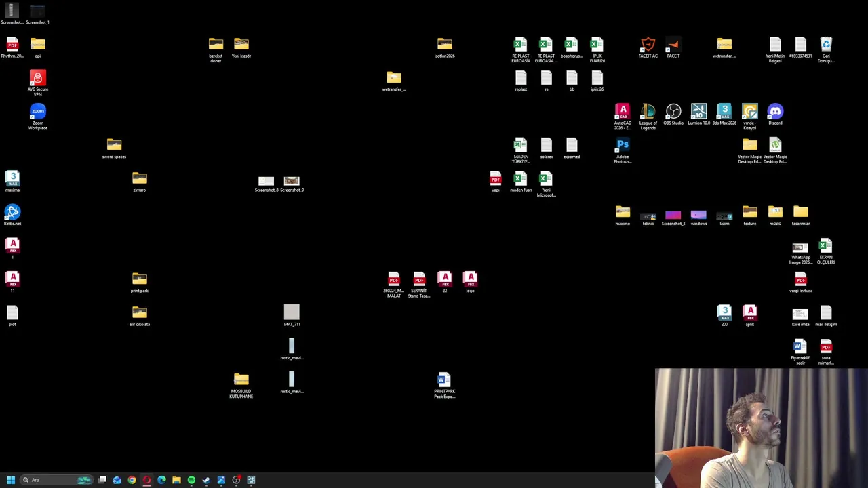Open print park folder
The image size is (868, 488).
pyautogui.click(x=140, y=283)
